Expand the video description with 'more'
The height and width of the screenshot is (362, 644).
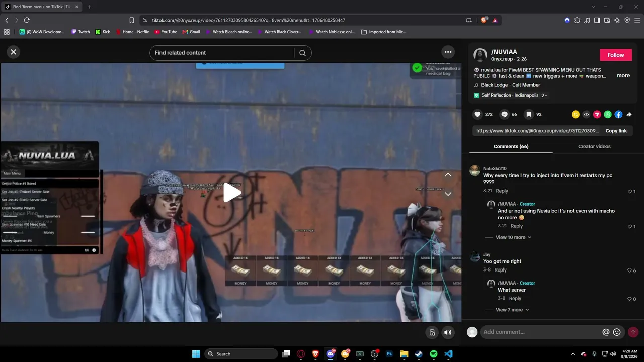click(x=623, y=75)
